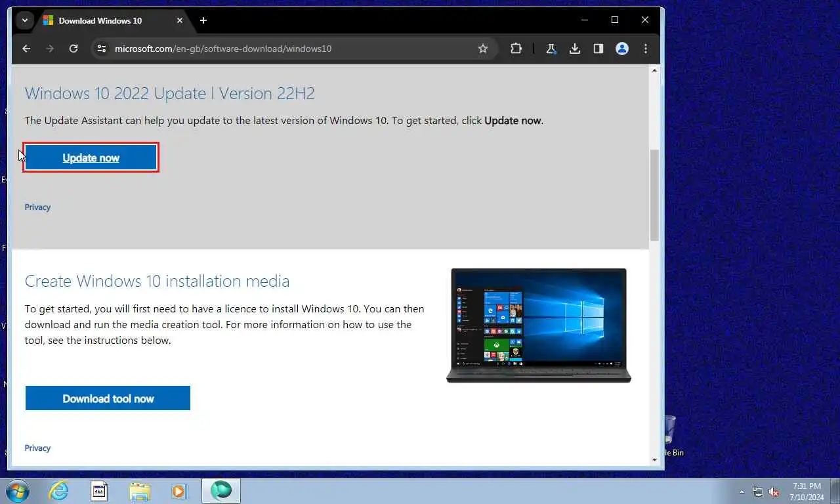
Task: Click scrollbar up arrow
Action: (x=654, y=70)
